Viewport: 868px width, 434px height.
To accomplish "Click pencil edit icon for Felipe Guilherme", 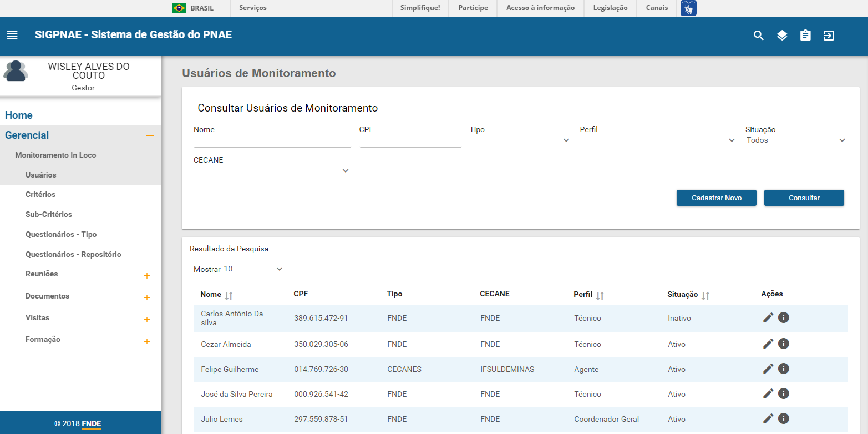I will (768, 369).
